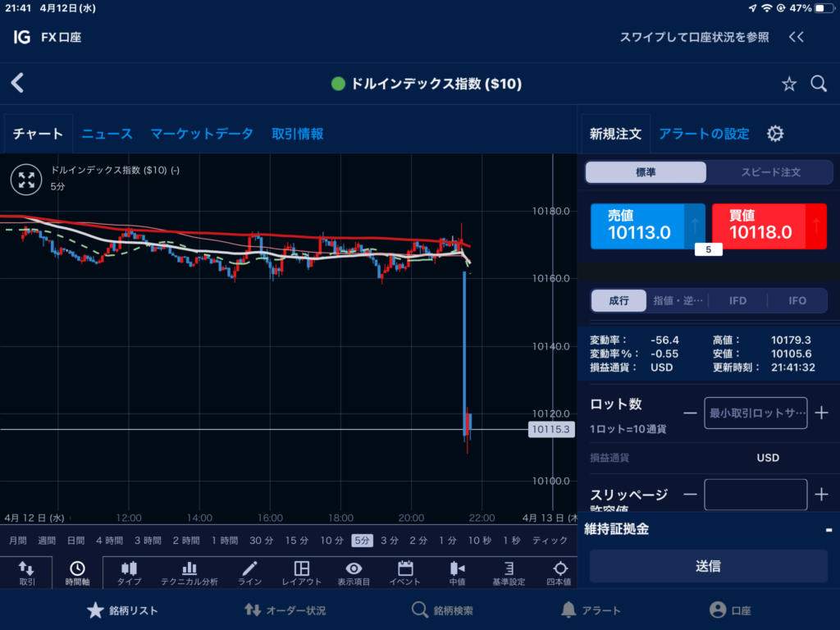Open order settings gear icon
This screenshot has width=840, height=630.
[x=774, y=134]
